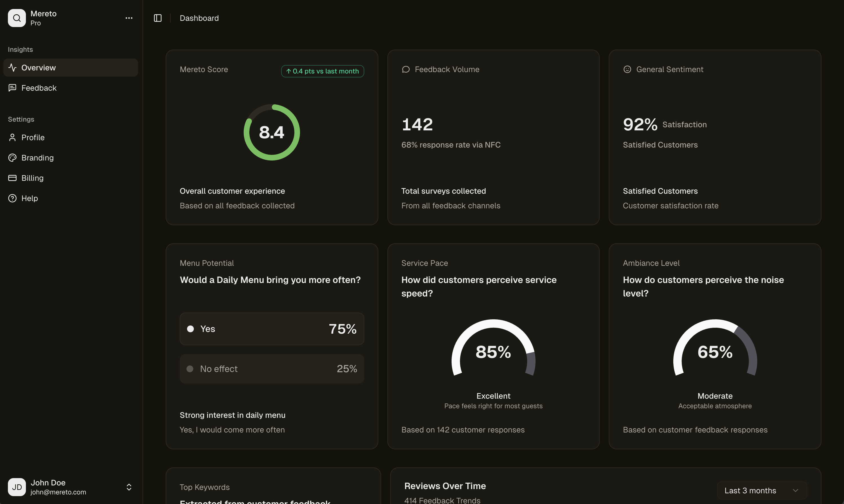Screen dimensions: 844x504
Task: Open the Mereto workspace ellipsis menu
Action: click(x=129, y=18)
